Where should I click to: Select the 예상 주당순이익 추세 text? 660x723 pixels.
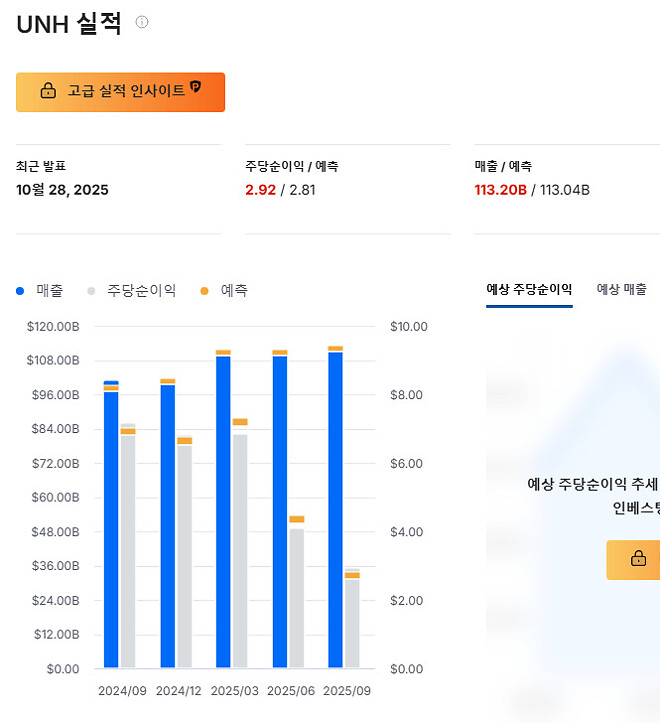tap(593, 484)
